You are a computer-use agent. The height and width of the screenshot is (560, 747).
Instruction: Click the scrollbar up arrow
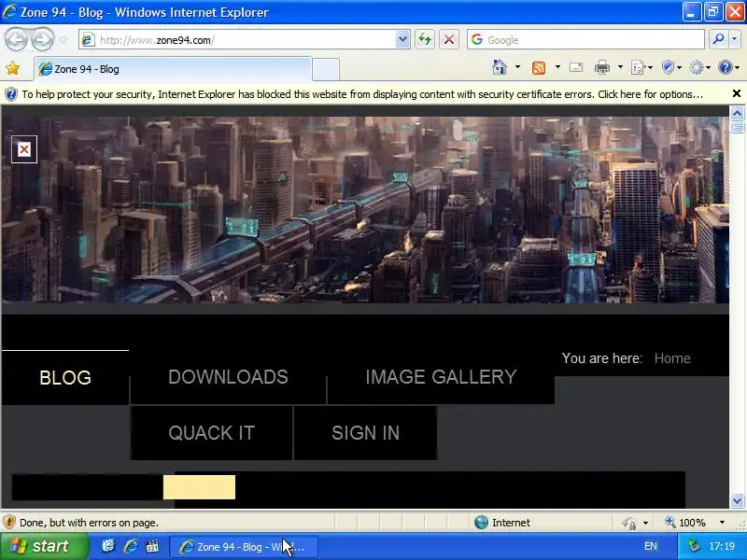(737, 113)
